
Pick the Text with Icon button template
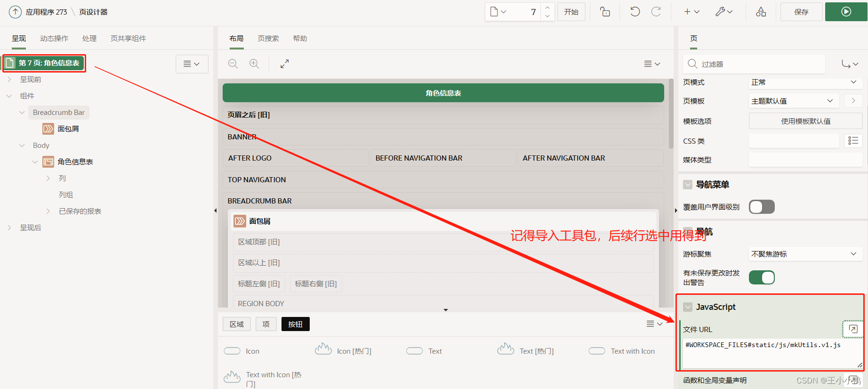tap(622, 351)
